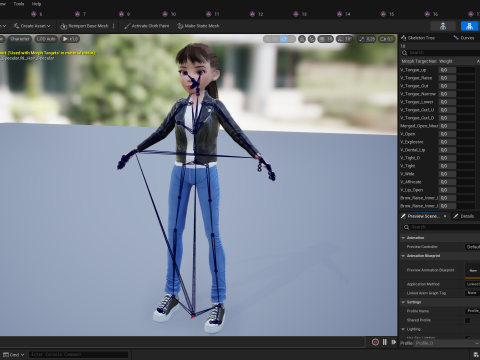Open the Tools menu

[19, 4]
